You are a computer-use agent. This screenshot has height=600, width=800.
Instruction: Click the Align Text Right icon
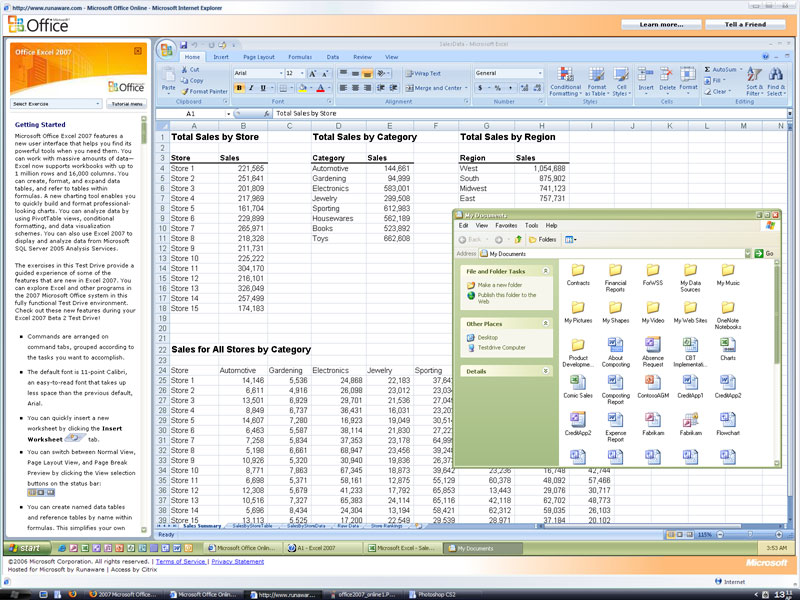click(x=367, y=88)
